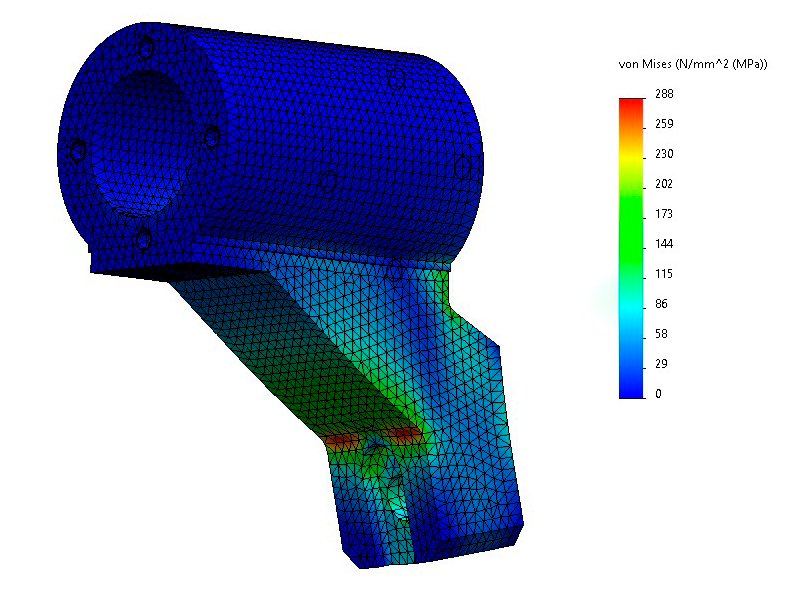Select the maximum legend value 288
The height and width of the screenshot is (599, 795).
point(664,94)
